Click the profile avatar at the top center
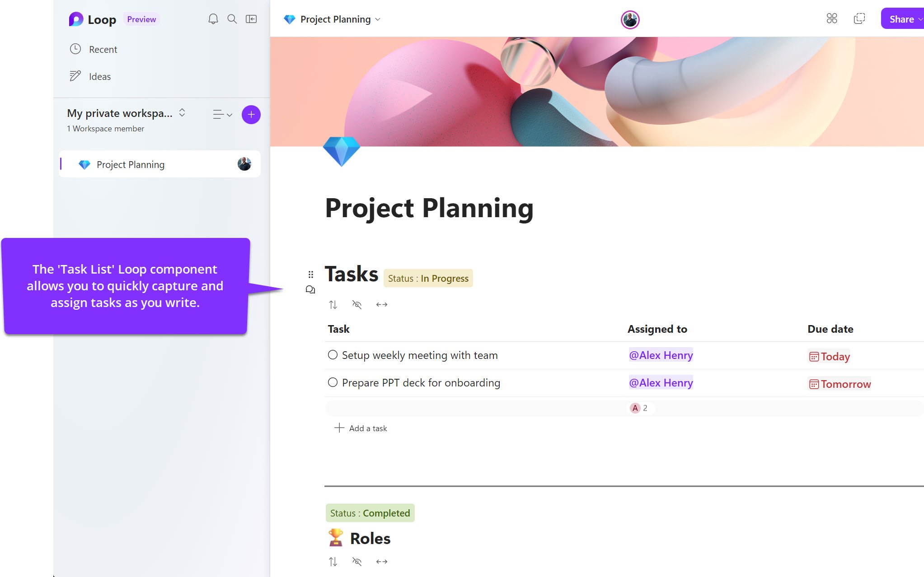924x577 pixels. (631, 19)
